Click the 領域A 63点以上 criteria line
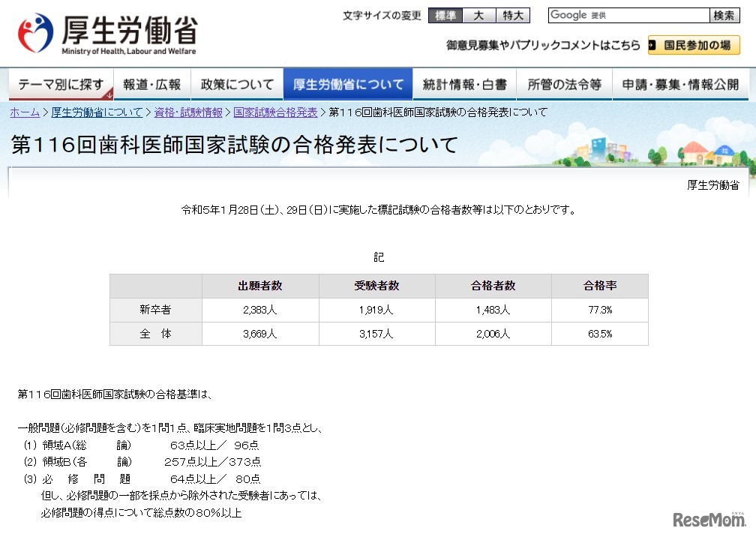756x537 pixels. (141, 445)
